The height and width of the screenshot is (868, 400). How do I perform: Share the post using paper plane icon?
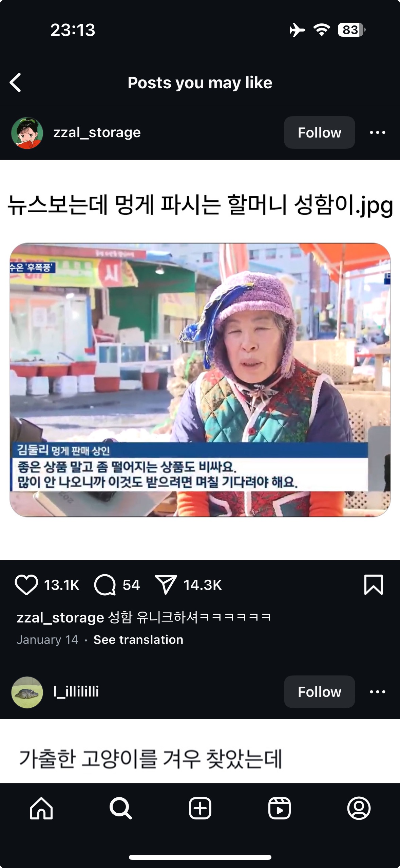(166, 585)
